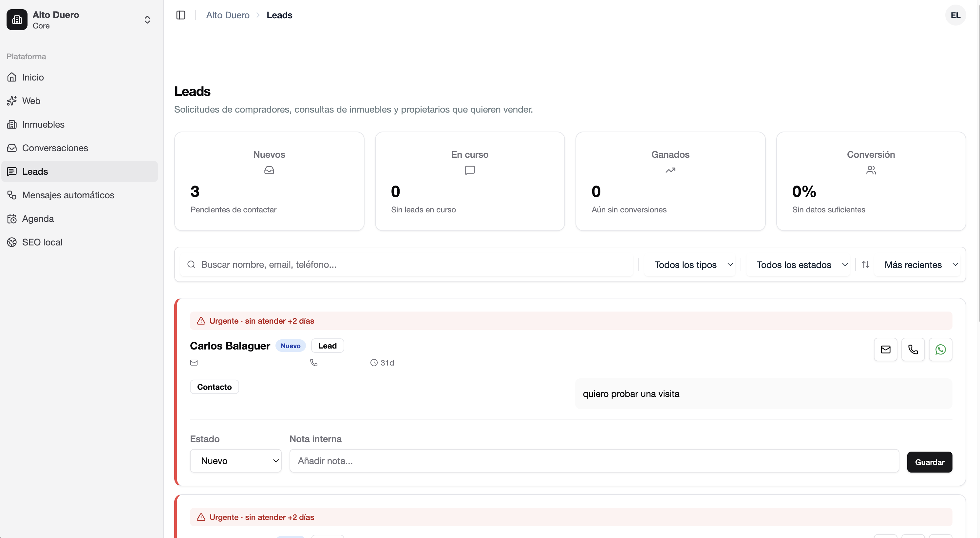The image size is (980, 538).
Task: Click the 31d clock icon
Action: click(374, 362)
